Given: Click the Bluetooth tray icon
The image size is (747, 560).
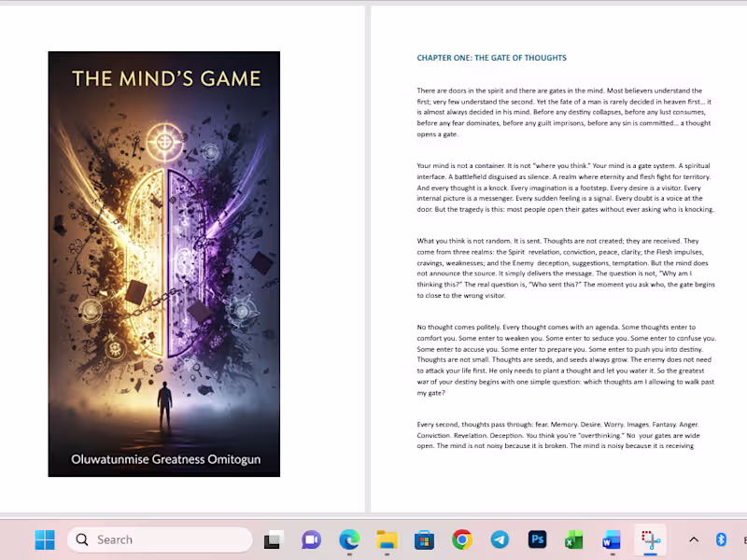Looking at the screenshot, I should [721, 539].
